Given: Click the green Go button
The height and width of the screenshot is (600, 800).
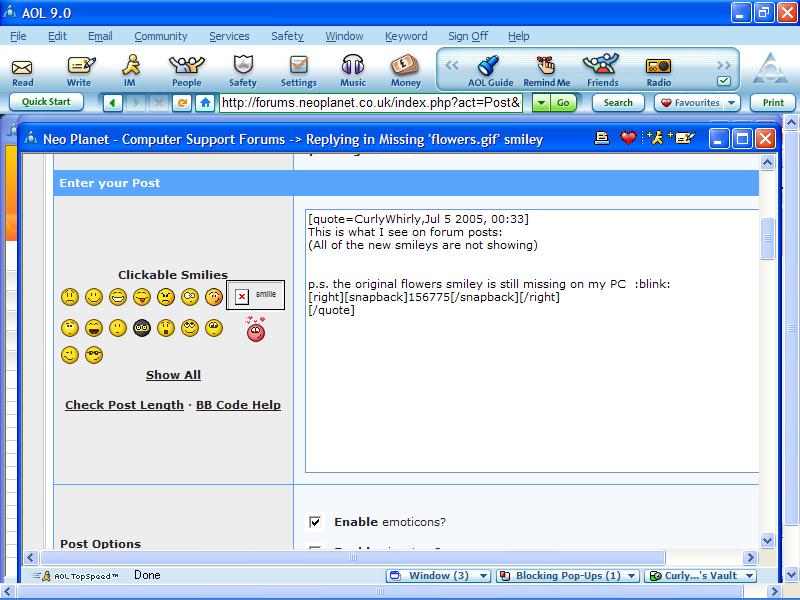Looking at the screenshot, I should pyautogui.click(x=563, y=103).
